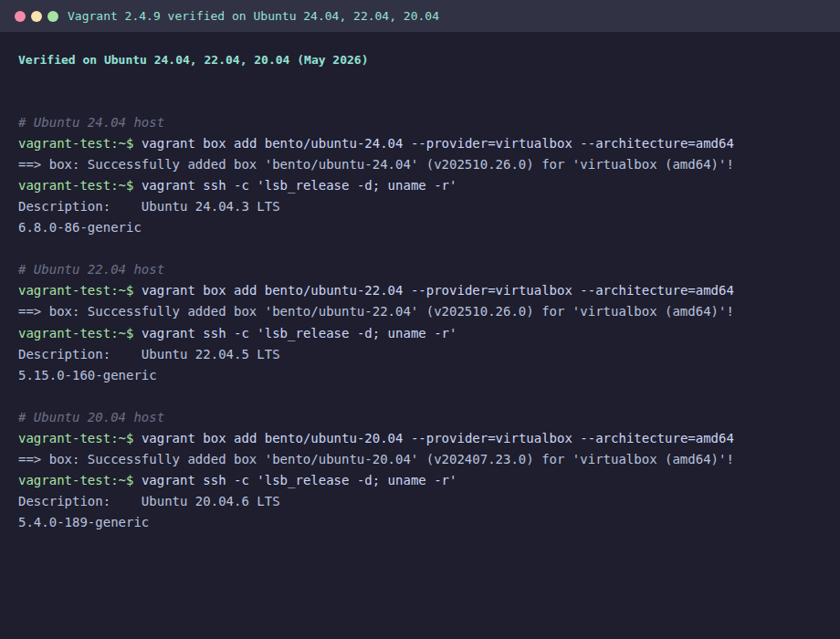Click the kernel version '6.8.0-86-generic'
The width and height of the screenshot is (840, 639).
tap(79, 227)
